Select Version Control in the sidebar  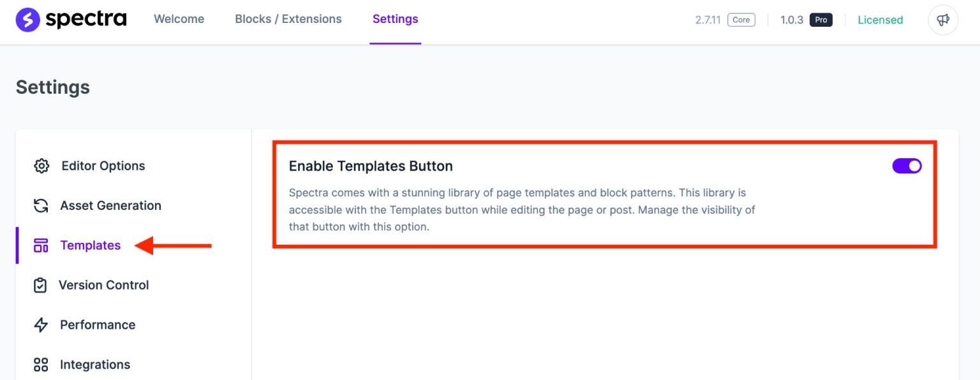tap(103, 285)
